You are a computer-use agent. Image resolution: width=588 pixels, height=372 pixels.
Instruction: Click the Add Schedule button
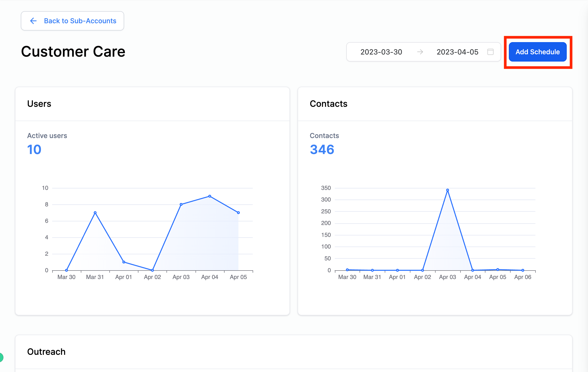537,52
